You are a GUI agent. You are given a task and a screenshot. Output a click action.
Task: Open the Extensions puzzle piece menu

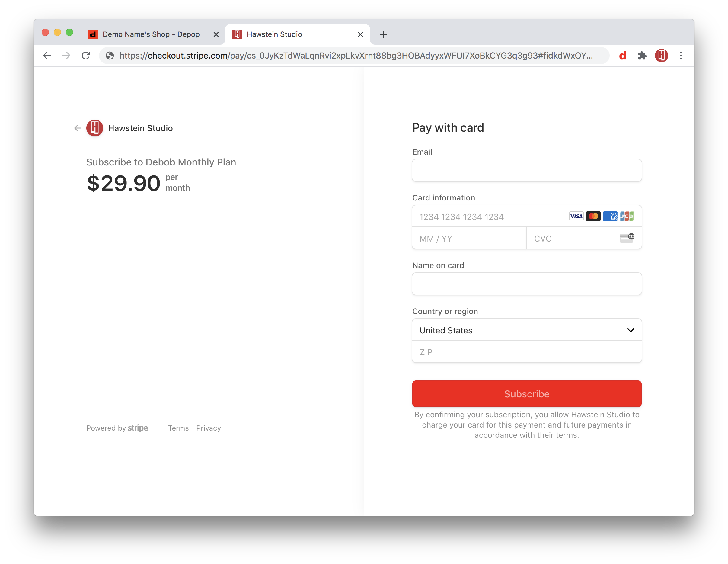pos(642,55)
